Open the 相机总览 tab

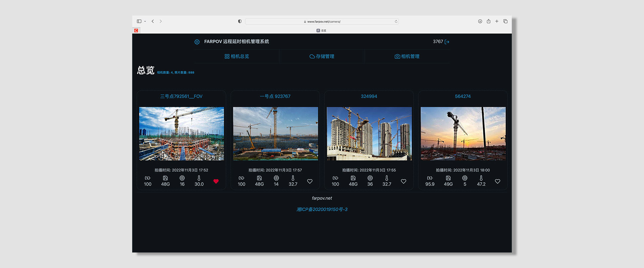coord(237,56)
